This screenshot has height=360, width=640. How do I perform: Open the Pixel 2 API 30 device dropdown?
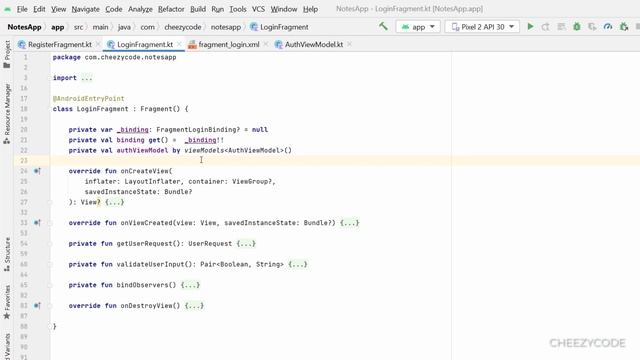coord(482,27)
